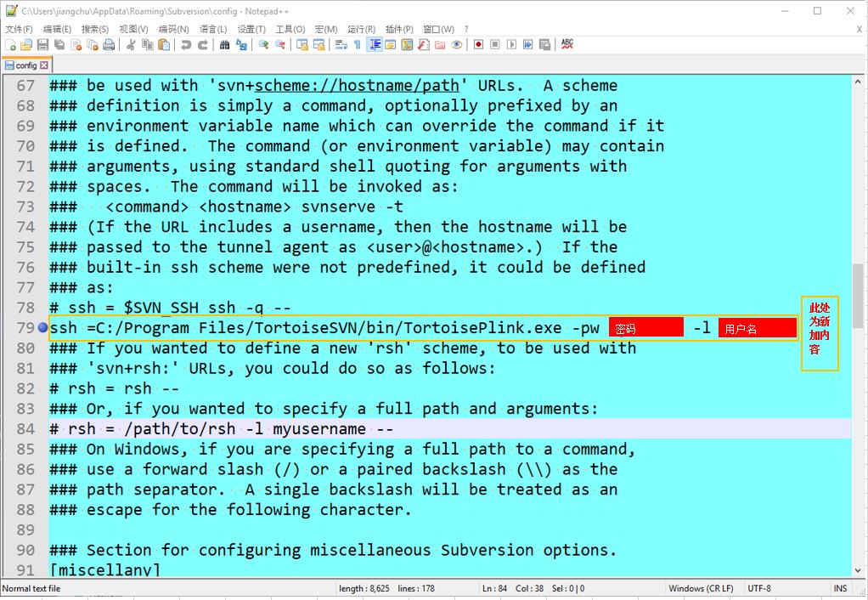Start macro recording with the red record icon
The image size is (868, 600).
click(x=477, y=44)
